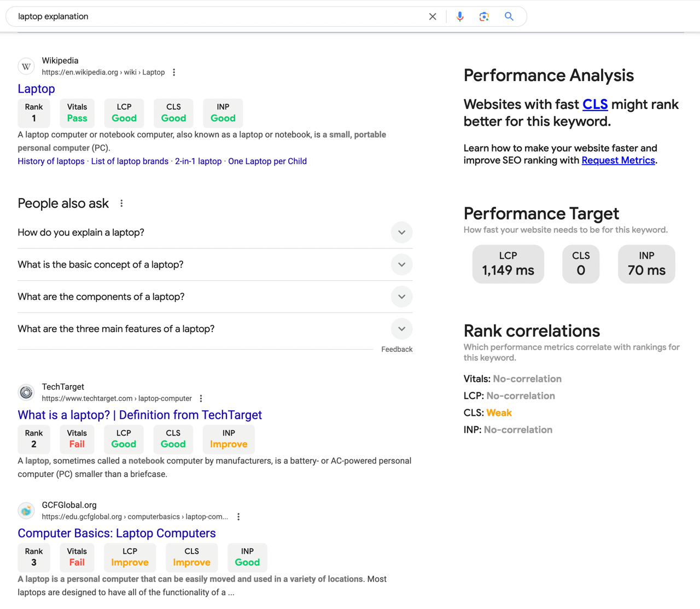The image size is (700, 609).
Task: Click the Feedback link under People also ask
Action: point(397,349)
